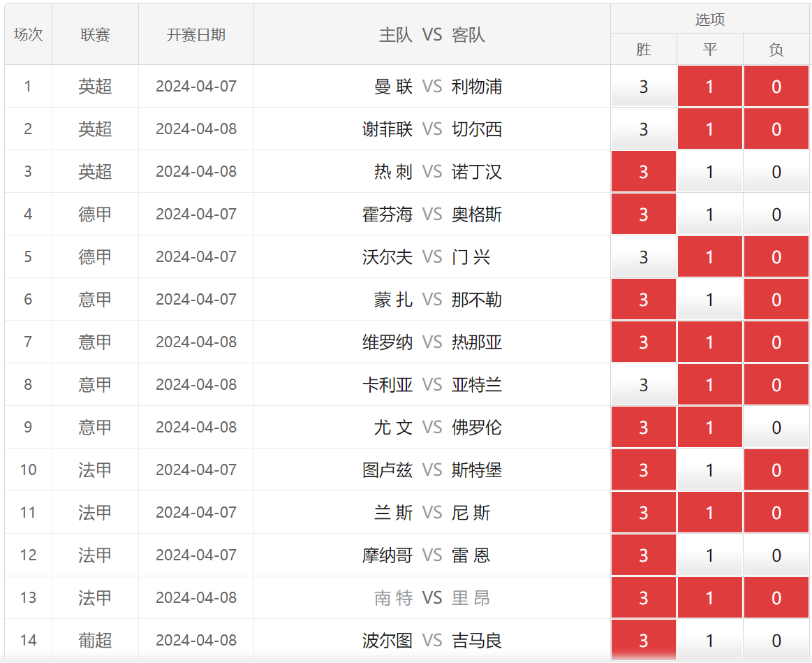The width and height of the screenshot is (812, 663).
Task: Deselect win (3) for 兰斯 vs 尼斯
Action: click(643, 512)
